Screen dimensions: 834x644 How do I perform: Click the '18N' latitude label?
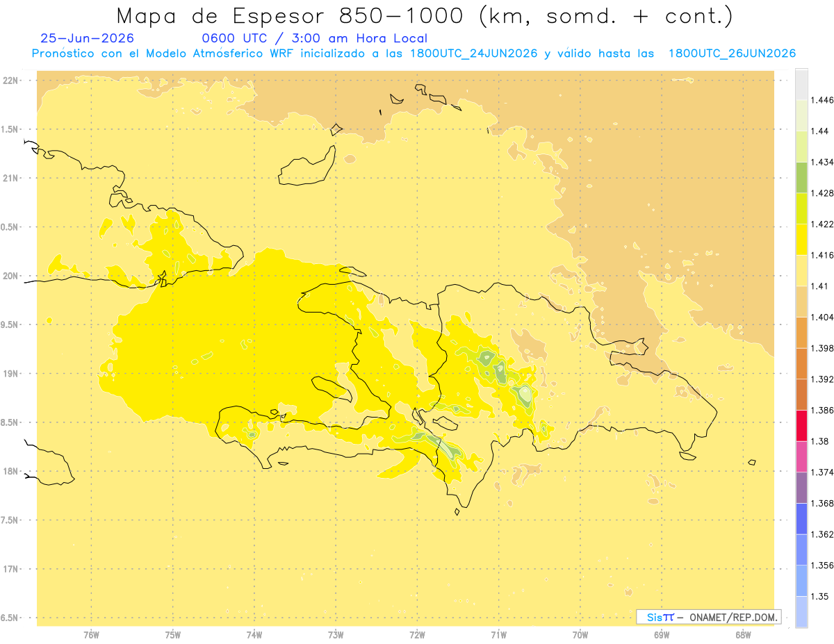pyautogui.click(x=12, y=472)
